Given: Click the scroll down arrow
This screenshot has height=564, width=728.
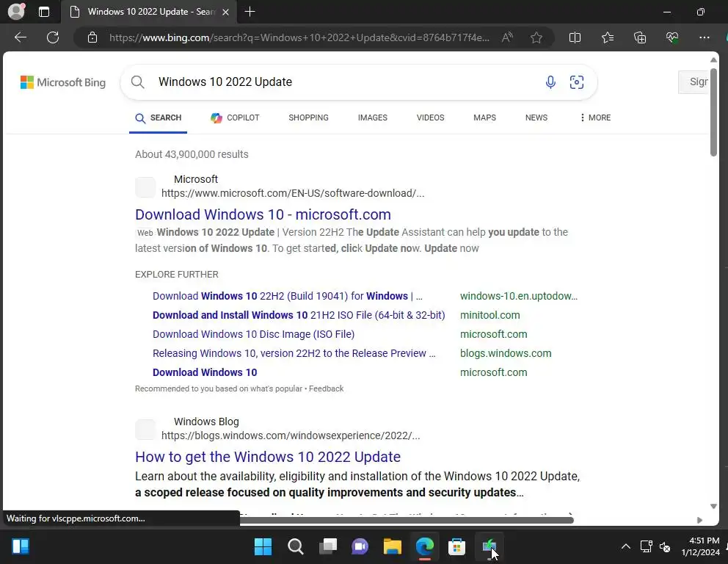Looking at the screenshot, I should pyautogui.click(x=713, y=507).
